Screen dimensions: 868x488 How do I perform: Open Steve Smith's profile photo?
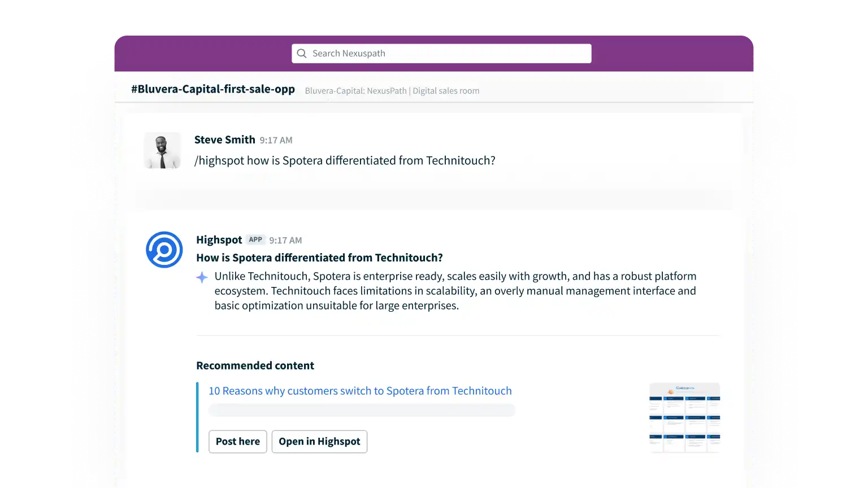(162, 151)
